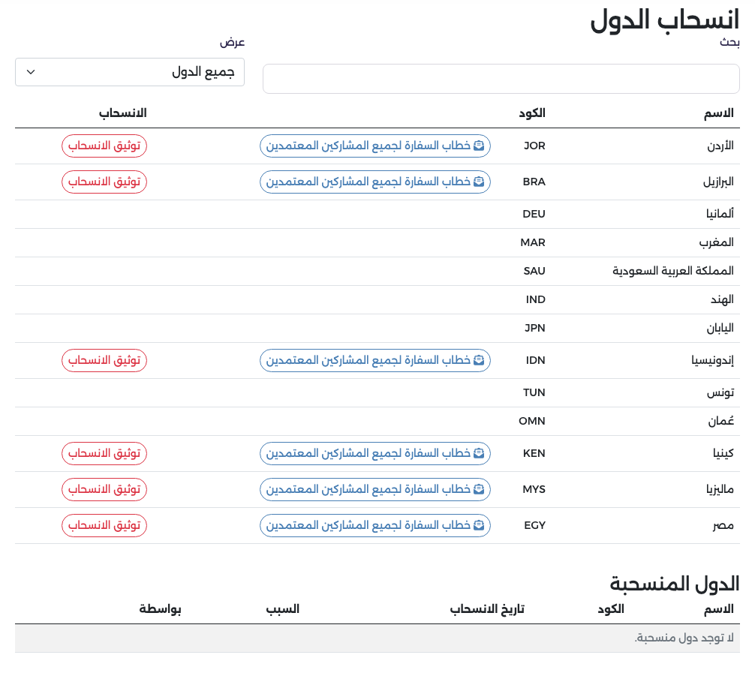Screen dimensions: 755x700
Task: Click توثيق الانسحاب for كينيا
Action: click(x=104, y=453)
